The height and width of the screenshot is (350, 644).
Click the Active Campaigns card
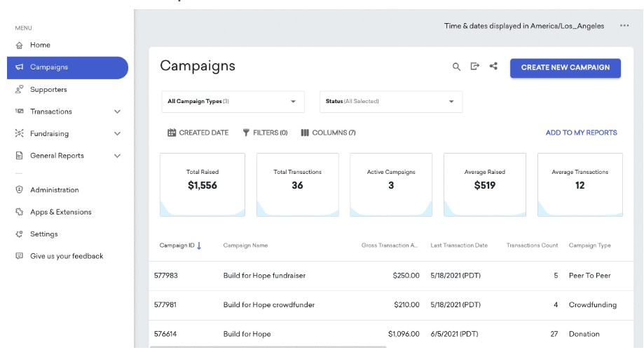[391, 184]
